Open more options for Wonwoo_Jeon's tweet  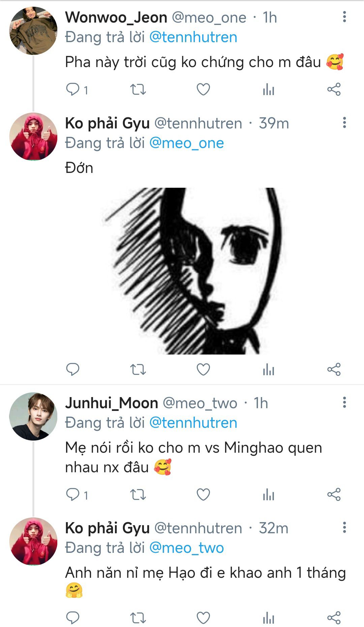pyautogui.click(x=344, y=17)
